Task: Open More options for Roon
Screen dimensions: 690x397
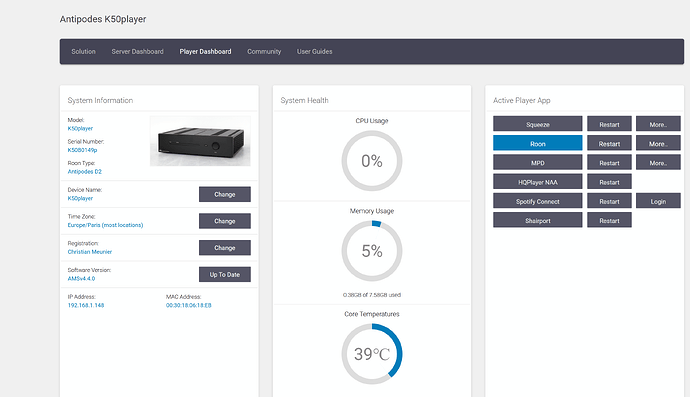Action: pos(658,143)
